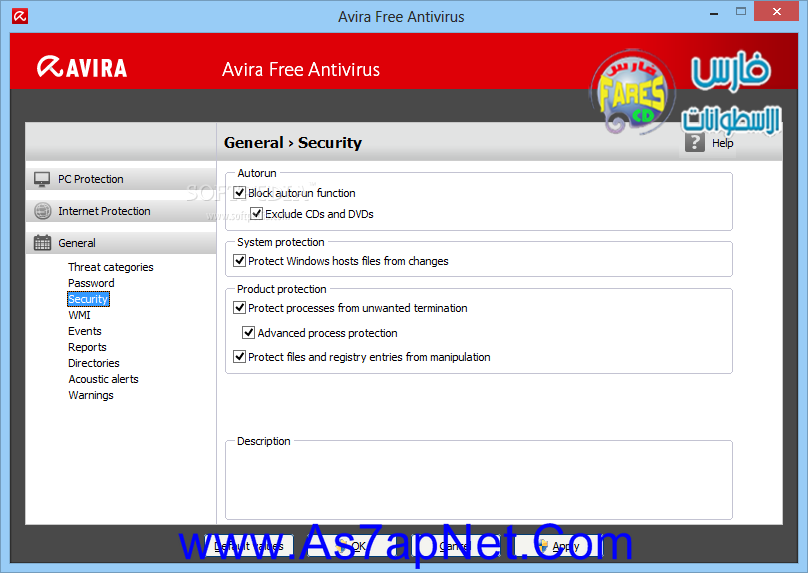The height and width of the screenshot is (573, 808).
Task: Click the Internet Protection globe icon
Action: pyautogui.click(x=42, y=211)
